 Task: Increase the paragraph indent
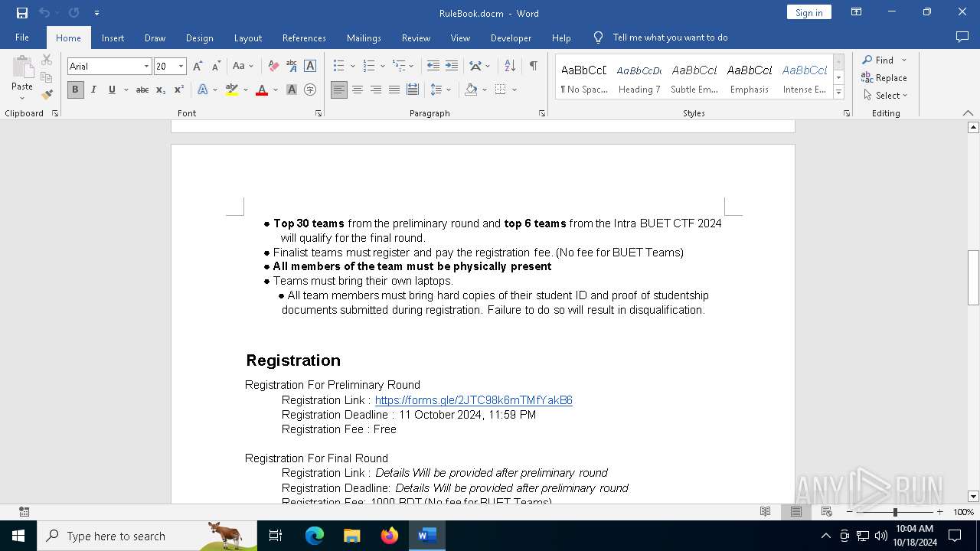[x=452, y=67]
